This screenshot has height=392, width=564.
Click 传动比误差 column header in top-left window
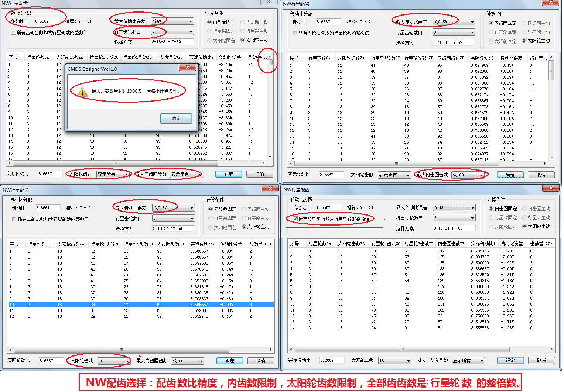(x=230, y=57)
